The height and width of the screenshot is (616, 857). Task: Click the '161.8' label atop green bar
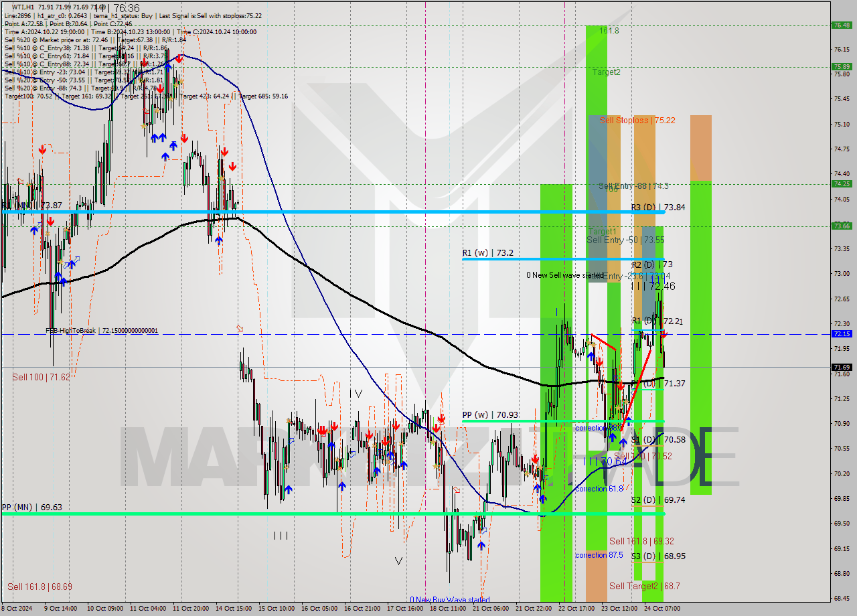click(x=609, y=31)
